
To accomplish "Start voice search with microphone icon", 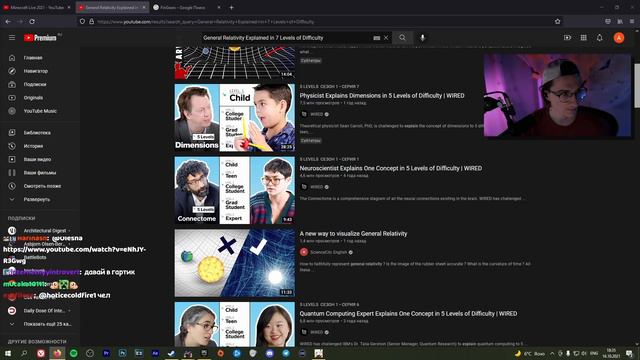I will [422, 38].
